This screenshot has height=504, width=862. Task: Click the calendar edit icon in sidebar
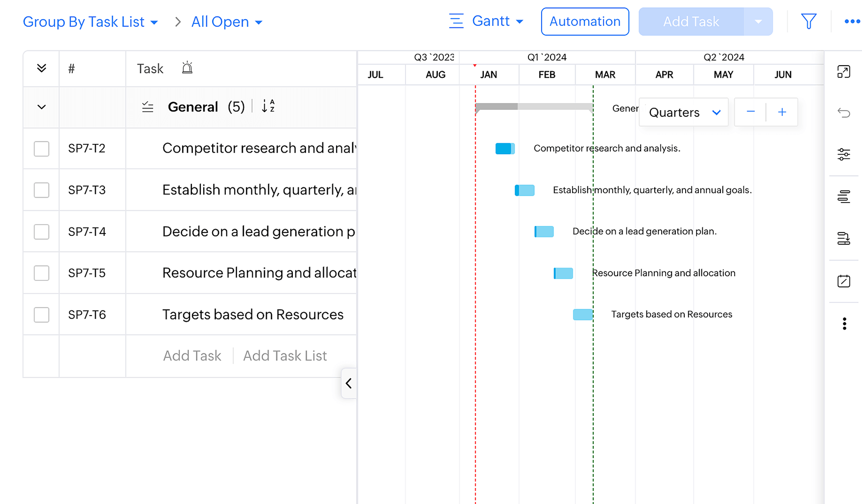(x=843, y=281)
